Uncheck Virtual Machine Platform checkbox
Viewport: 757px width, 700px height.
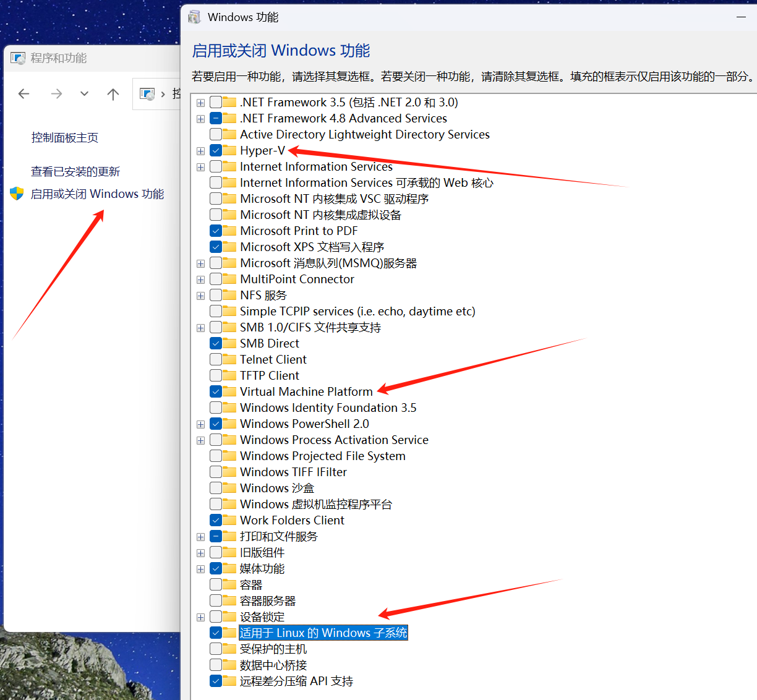pyautogui.click(x=216, y=391)
